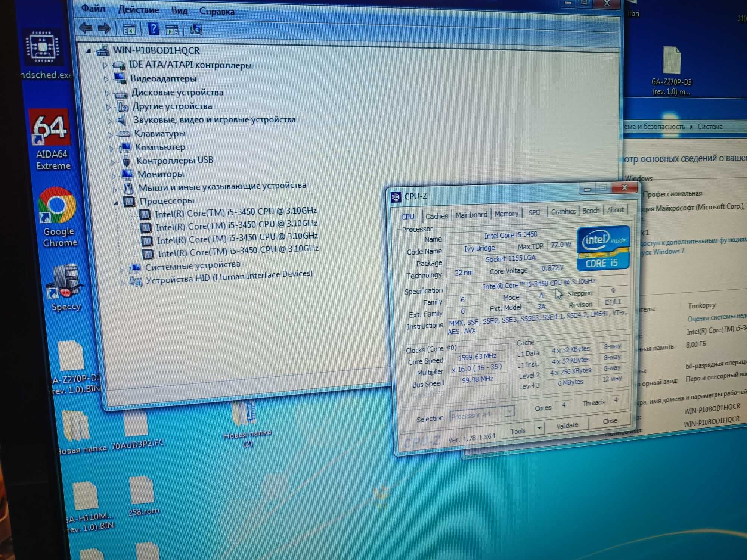Open the Справка menu
The height and width of the screenshot is (560, 747).
(x=217, y=12)
